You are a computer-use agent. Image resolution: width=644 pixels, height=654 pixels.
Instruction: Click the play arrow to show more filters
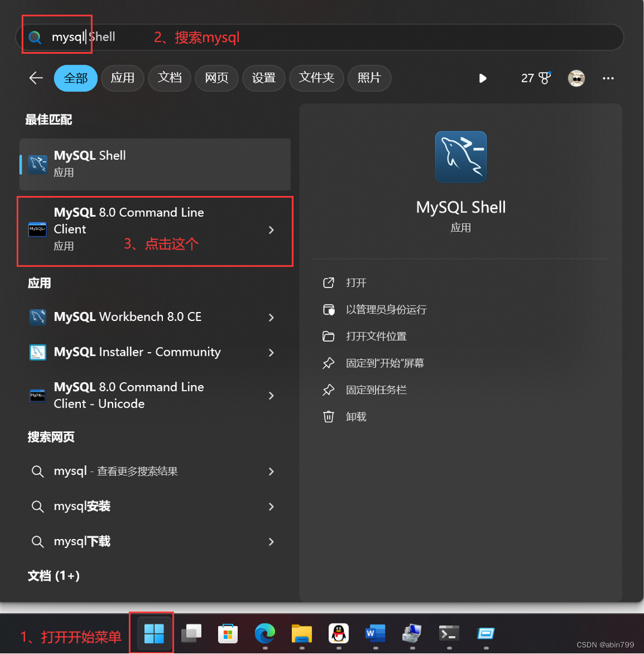tap(483, 78)
